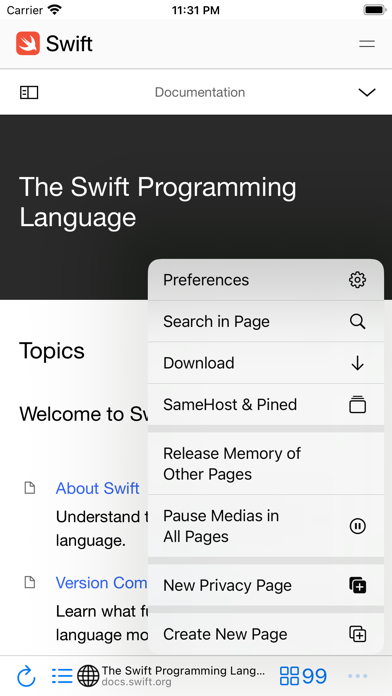Open the Swift hamburger menu
The width and height of the screenshot is (392, 696).
(x=367, y=44)
